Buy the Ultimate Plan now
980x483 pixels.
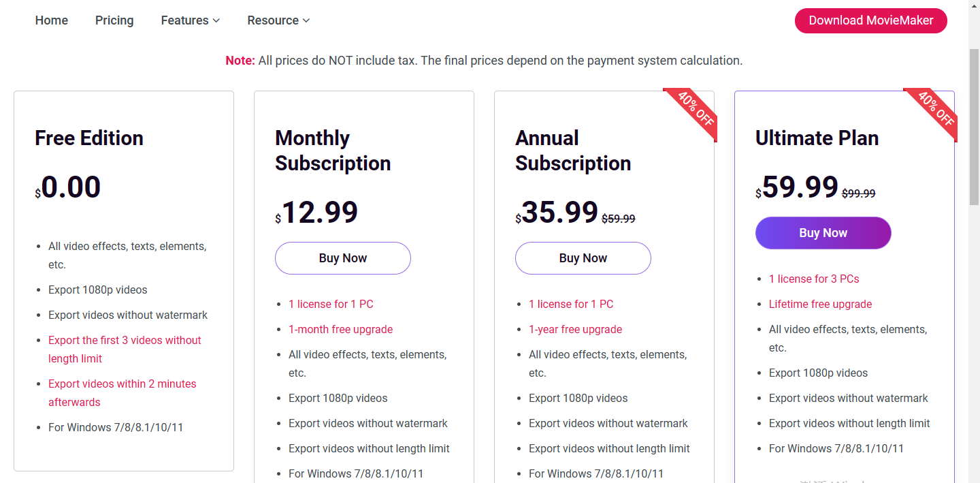[x=823, y=233]
